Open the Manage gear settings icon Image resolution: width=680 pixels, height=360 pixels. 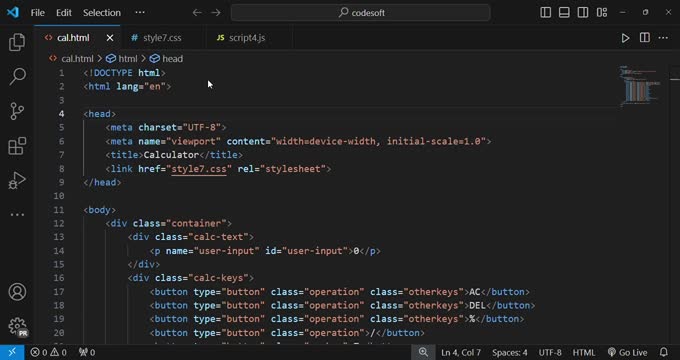click(x=17, y=326)
